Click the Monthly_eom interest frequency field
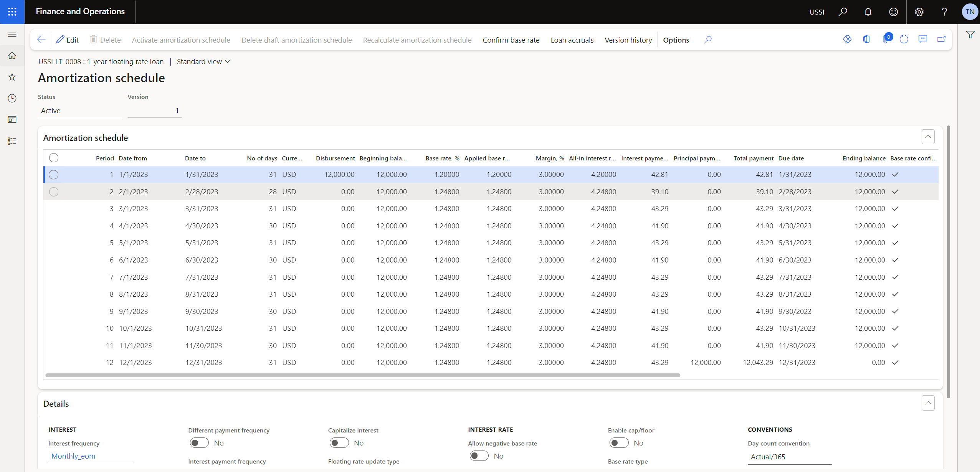980x472 pixels. (73, 456)
